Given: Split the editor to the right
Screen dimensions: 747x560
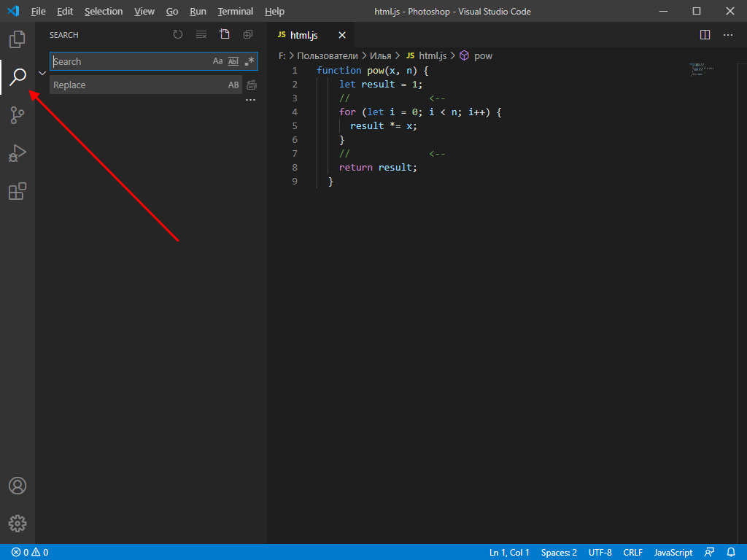Looking at the screenshot, I should tap(704, 34).
